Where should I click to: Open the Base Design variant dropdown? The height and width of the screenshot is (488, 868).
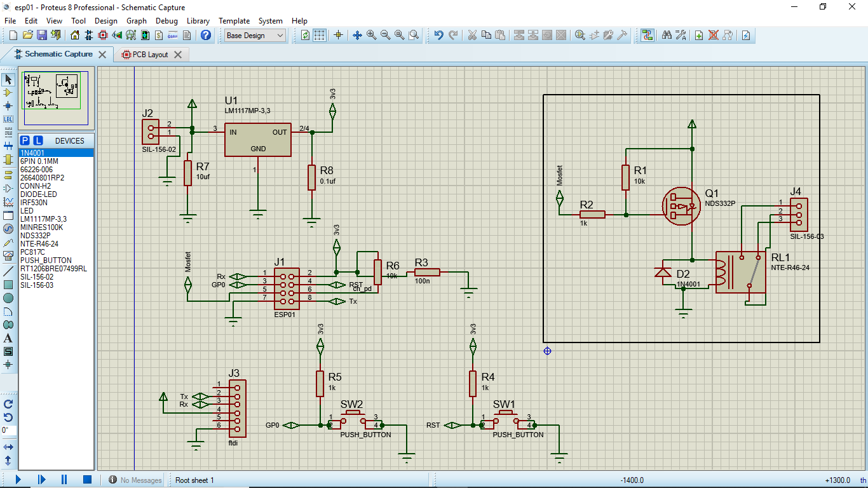point(255,36)
